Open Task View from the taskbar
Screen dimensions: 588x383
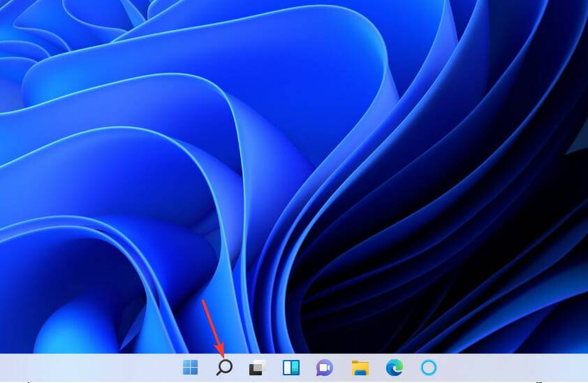(258, 368)
